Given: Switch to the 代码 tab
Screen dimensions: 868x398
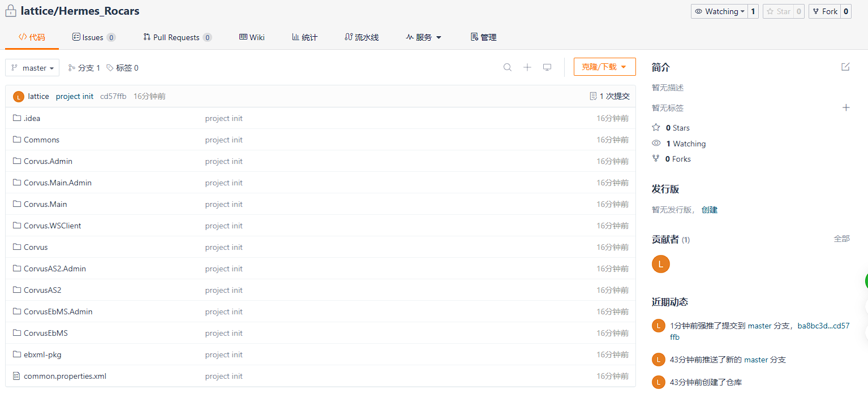Looking at the screenshot, I should point(32,37).
